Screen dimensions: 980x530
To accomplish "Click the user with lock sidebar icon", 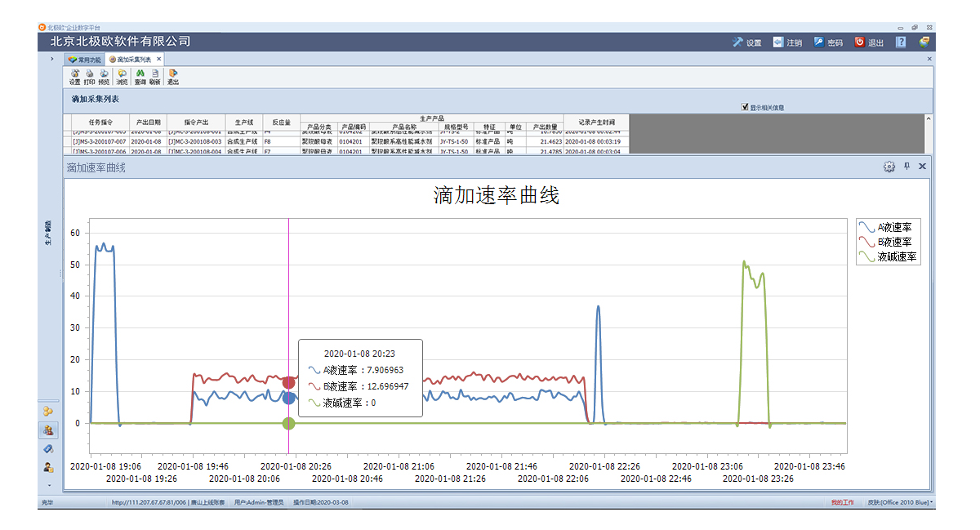I will point(48,467).
